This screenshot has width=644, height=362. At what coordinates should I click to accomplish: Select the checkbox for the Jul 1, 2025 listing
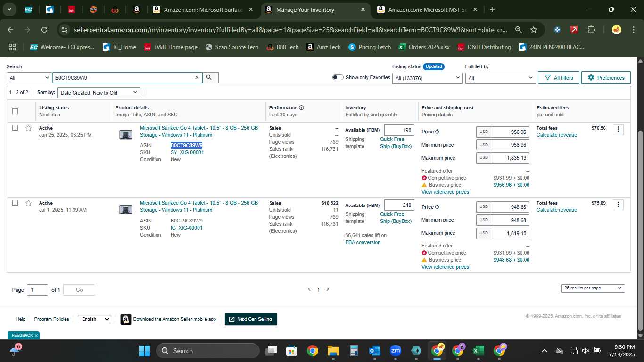[15, 203]
